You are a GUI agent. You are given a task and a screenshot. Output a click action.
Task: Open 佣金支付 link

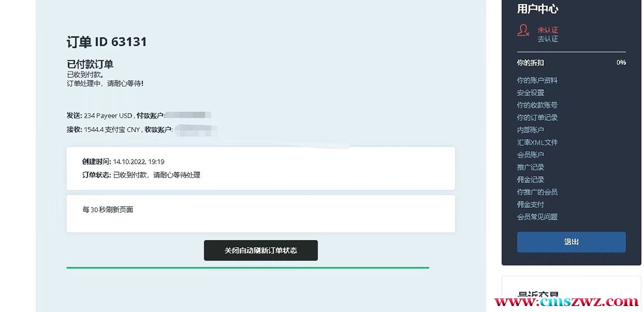[530, 204]
